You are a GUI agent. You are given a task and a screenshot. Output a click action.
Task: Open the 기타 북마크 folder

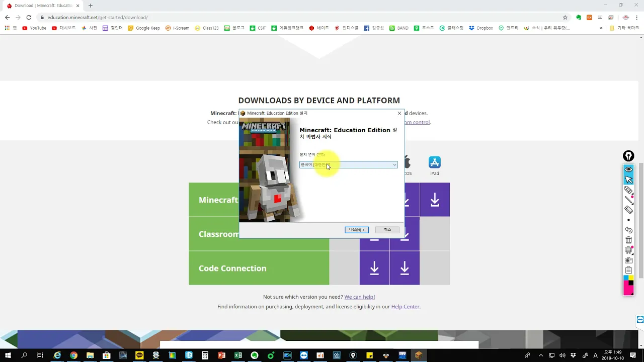pyautogui.click(x=624, y=28)
